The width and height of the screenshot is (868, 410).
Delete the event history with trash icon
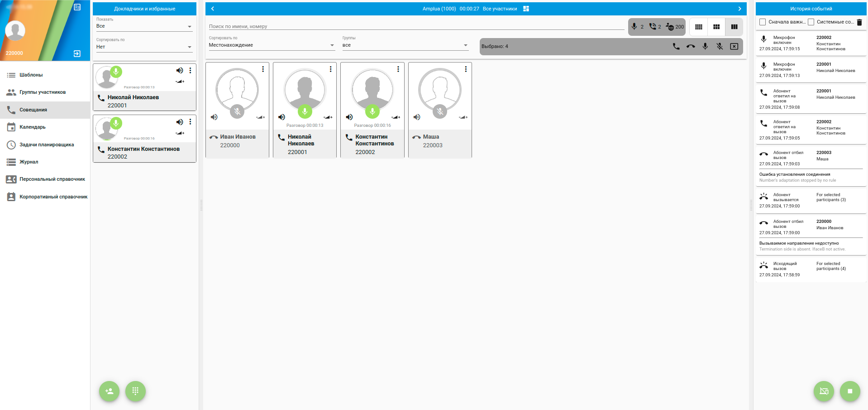pos(859,22)
